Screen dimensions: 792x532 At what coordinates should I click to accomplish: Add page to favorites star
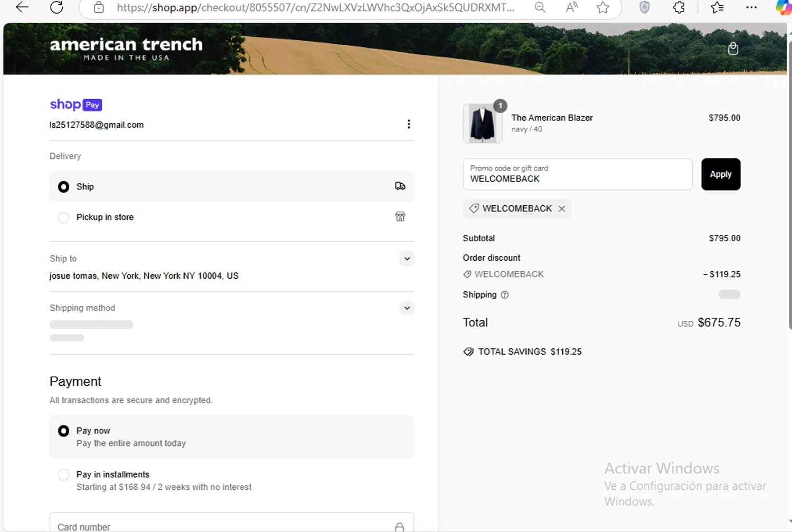[602, 7]
